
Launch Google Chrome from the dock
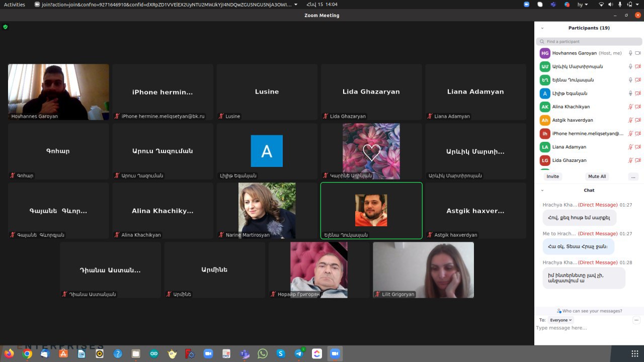27,353
